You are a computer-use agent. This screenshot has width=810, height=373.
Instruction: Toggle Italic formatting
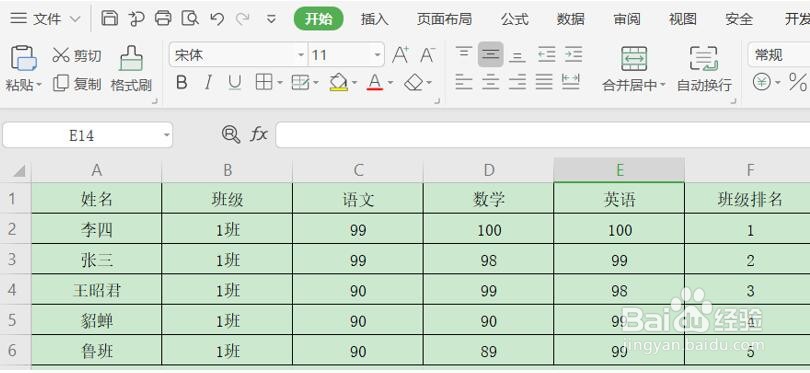point(208,83)
